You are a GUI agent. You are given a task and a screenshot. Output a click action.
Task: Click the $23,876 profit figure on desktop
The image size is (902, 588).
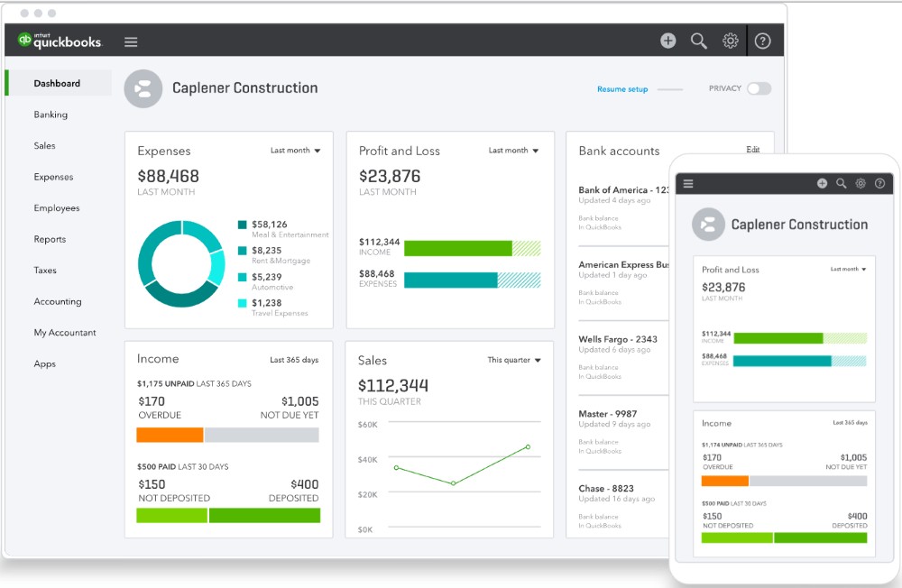(x=390, y=176)
